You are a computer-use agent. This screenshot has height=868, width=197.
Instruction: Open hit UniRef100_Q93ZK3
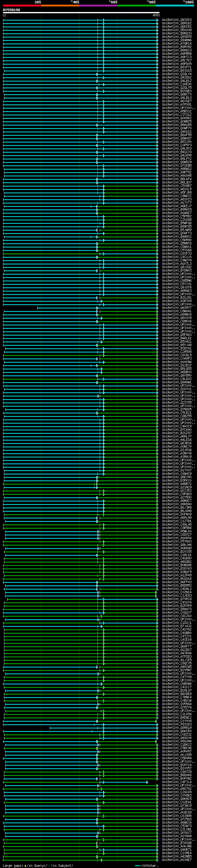pyautogui.click(x=177, y=20)
